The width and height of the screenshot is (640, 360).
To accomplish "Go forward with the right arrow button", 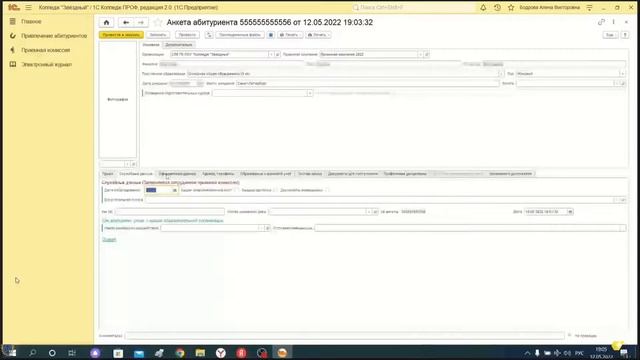I will pos(140,22).
